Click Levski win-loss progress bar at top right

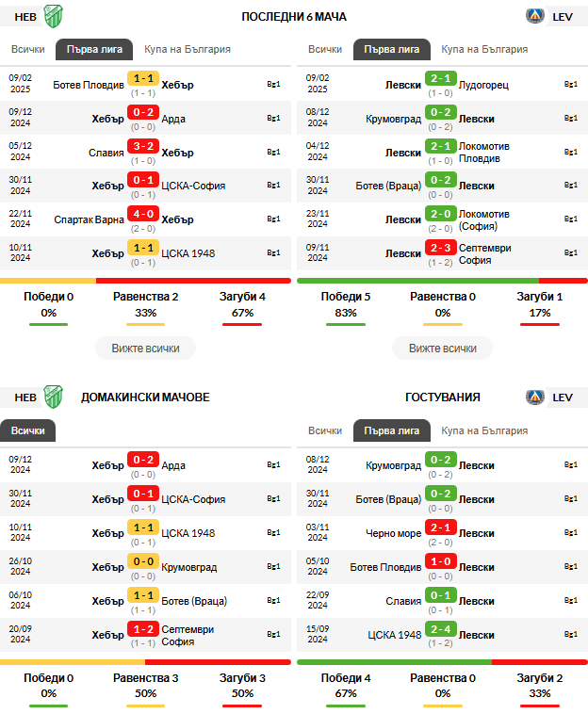pos(442,281)
